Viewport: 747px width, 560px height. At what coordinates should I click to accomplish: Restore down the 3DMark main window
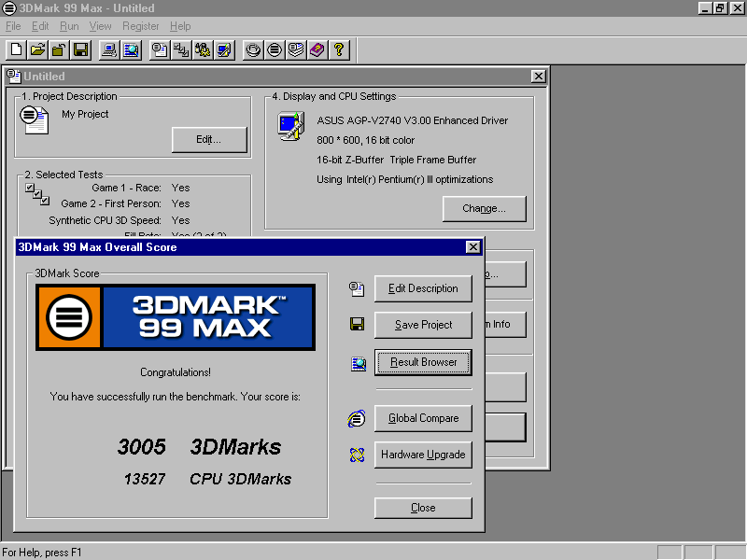click(x=720, y=8)
